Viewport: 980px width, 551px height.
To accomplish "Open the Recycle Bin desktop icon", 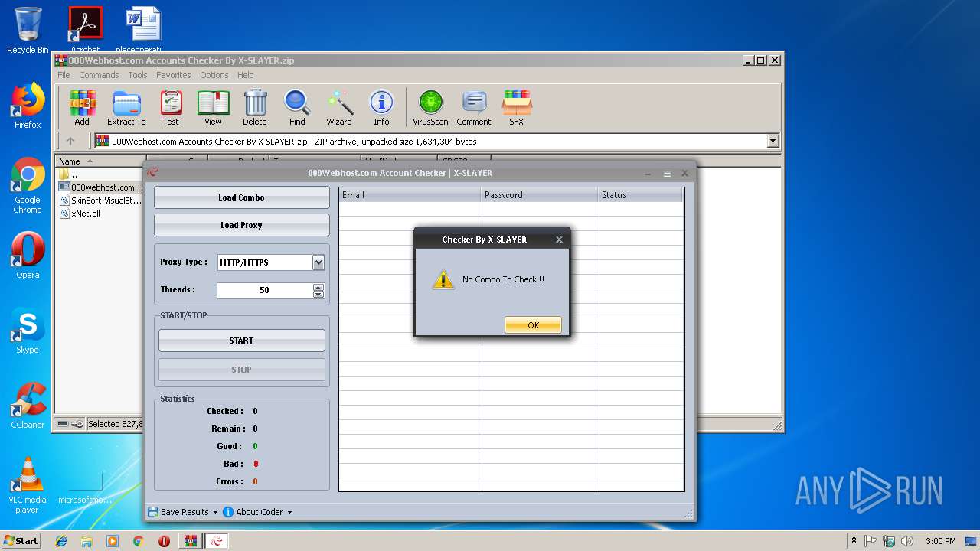I will tap(28, 31).
